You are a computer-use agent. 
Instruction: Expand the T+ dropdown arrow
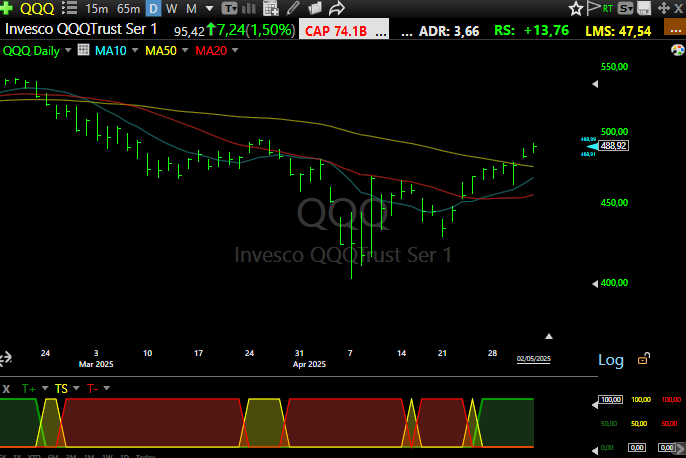point(45,388)
